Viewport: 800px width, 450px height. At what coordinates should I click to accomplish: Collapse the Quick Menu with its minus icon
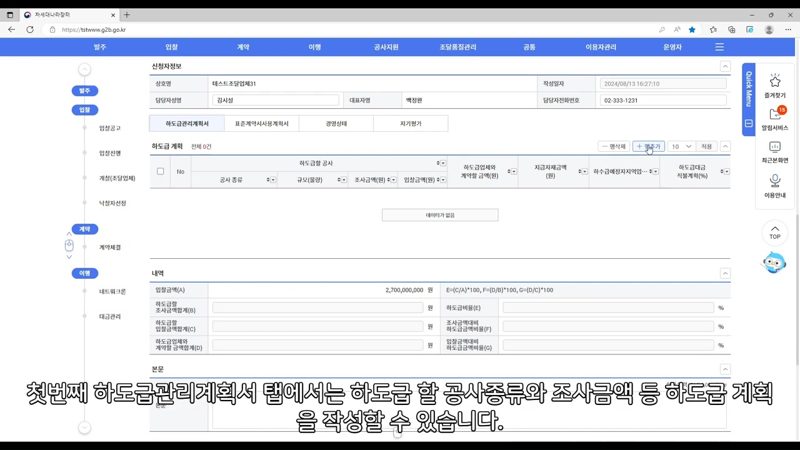(748, 123)
